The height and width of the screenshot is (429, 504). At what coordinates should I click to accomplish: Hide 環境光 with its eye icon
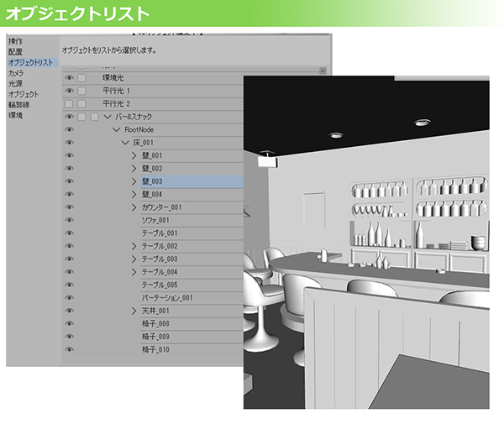tap(69, 78)
